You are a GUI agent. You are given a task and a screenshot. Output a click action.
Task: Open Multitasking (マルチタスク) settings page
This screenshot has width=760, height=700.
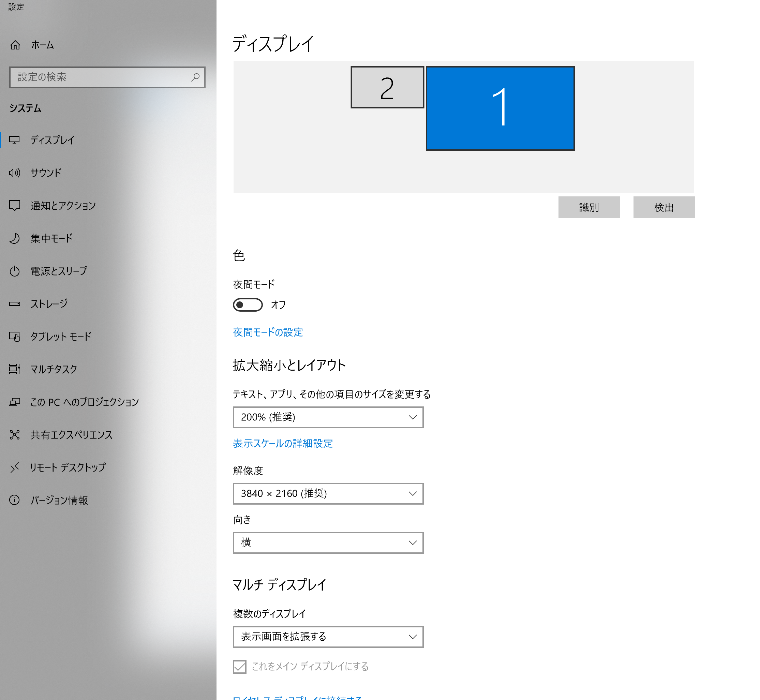(x=54, y=369)
